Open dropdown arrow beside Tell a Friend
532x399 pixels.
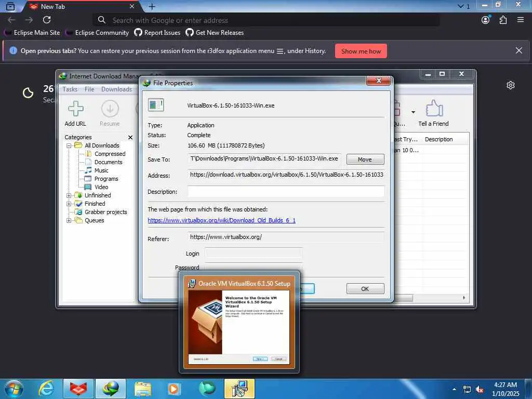[x=413, y=112]
